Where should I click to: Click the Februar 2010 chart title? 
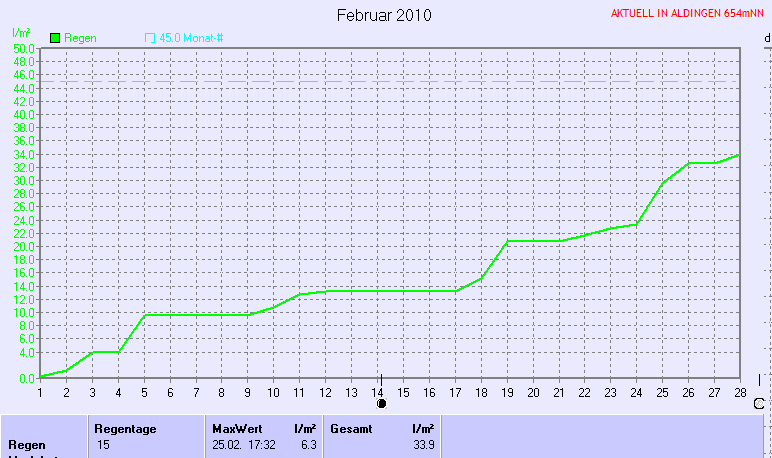click(384, 15)
